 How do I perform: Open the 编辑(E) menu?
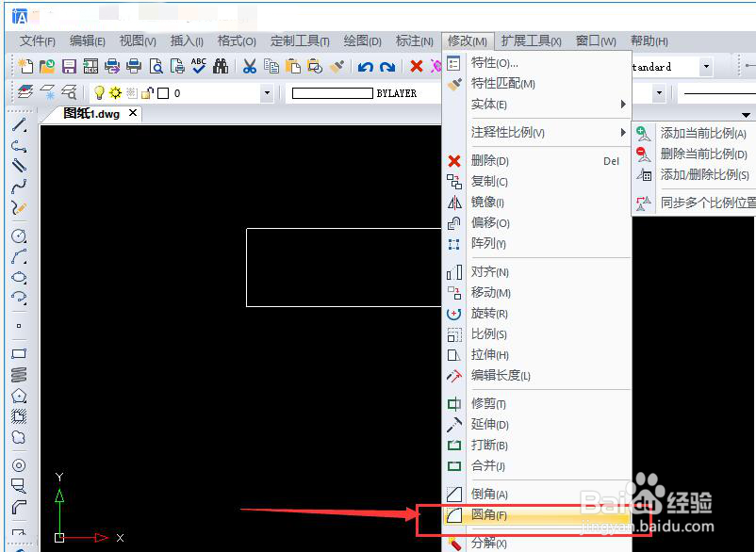click(88, 41)
